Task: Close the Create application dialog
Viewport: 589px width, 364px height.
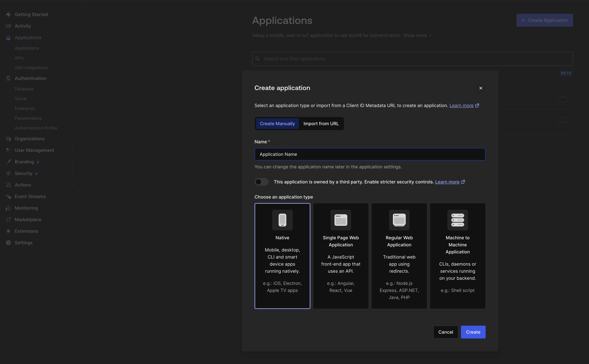Action: point(481,88)
